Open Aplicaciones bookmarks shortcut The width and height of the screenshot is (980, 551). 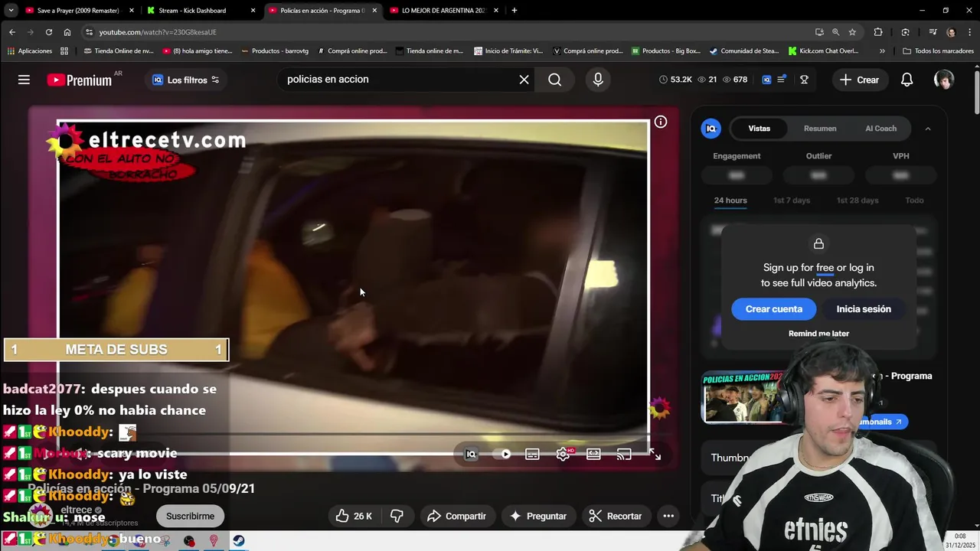(30, 51)
